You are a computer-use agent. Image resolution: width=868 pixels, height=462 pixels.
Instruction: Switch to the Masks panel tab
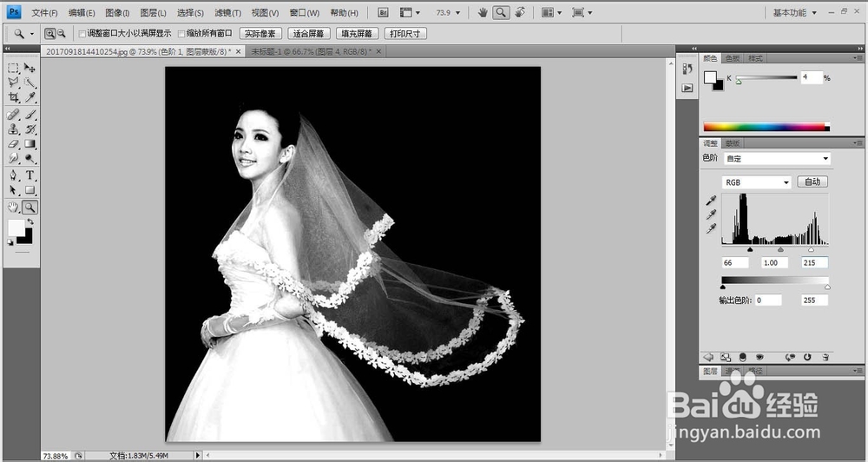tap(733, 143)
